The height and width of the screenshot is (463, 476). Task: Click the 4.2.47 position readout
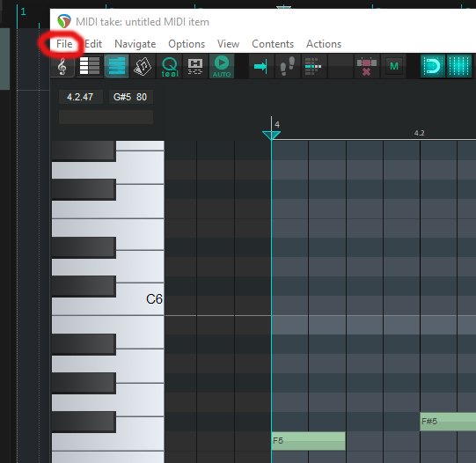(x=80, y=97)
